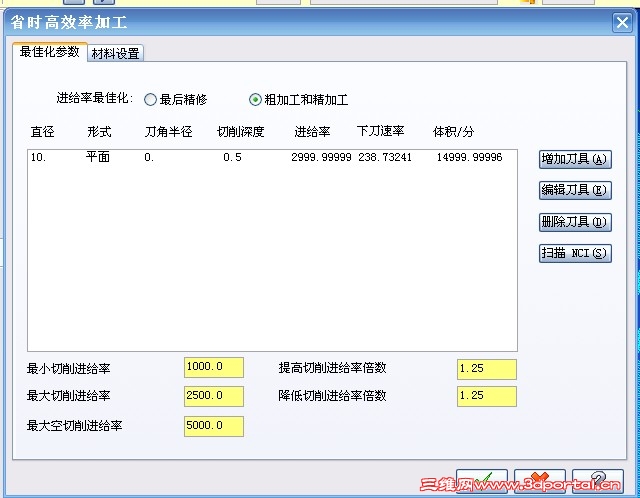Viewport: 640px width, 498px height.
Task: Click the 删除刀具(D) button
Action: pos(575,222)
